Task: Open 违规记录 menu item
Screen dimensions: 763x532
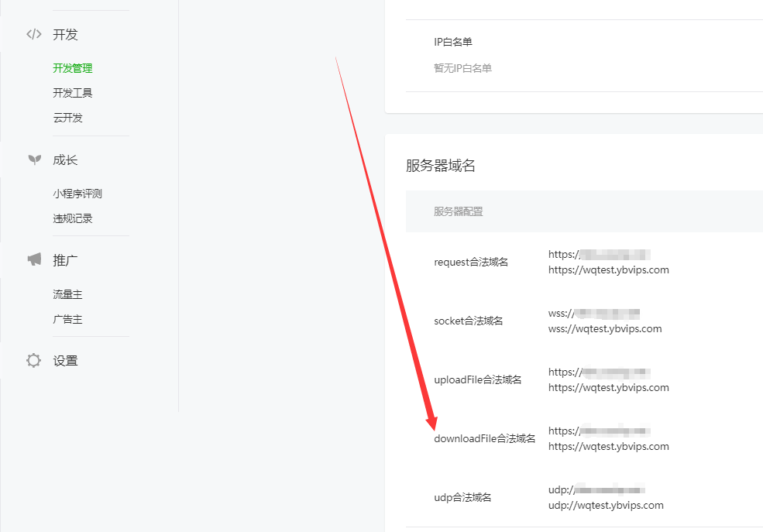Action: point(73,218)
